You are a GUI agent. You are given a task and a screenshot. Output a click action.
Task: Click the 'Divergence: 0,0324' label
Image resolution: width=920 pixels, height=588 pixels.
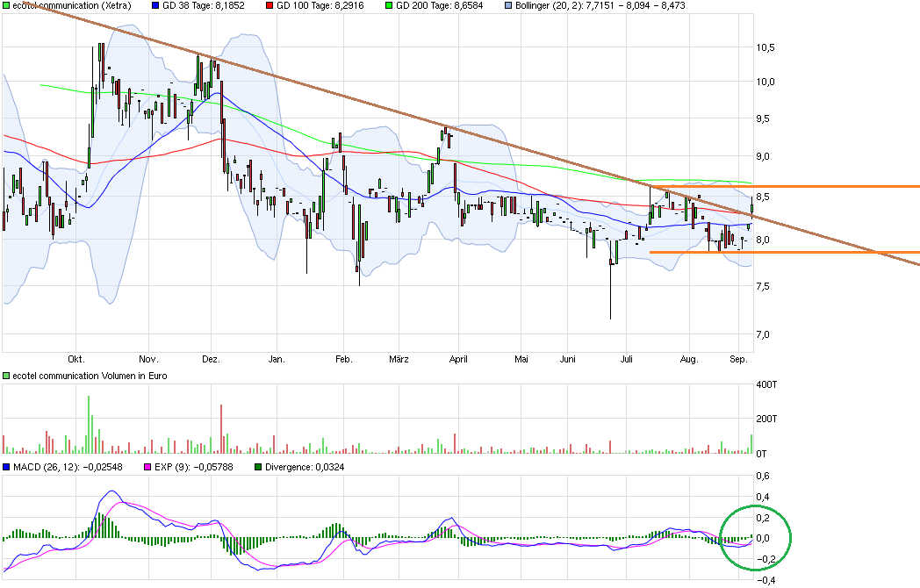[x=305, y=467]
